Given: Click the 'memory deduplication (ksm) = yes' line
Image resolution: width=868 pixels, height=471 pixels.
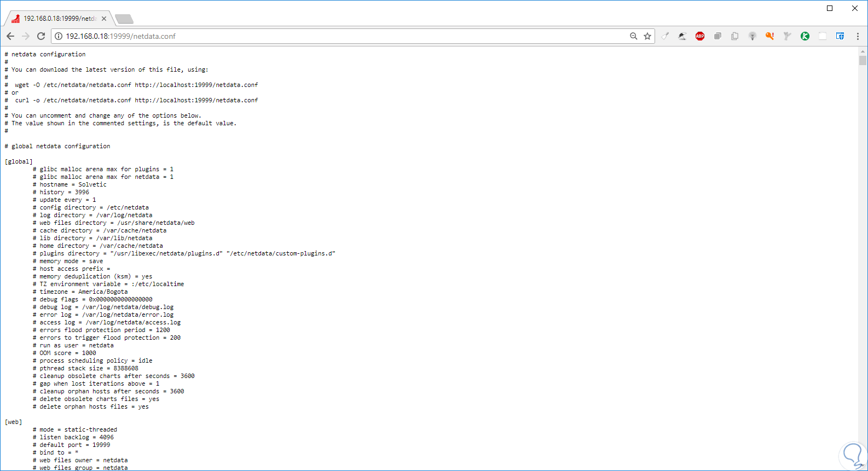Looking at the screenshot, I should click(92, 276).
